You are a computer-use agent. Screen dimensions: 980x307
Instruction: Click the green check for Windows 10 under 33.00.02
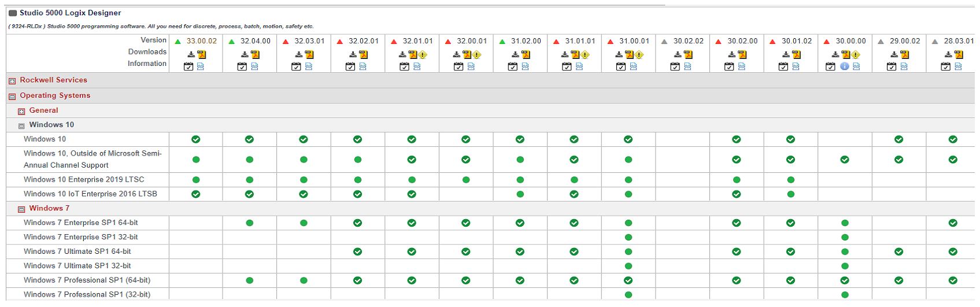(196, 139)
